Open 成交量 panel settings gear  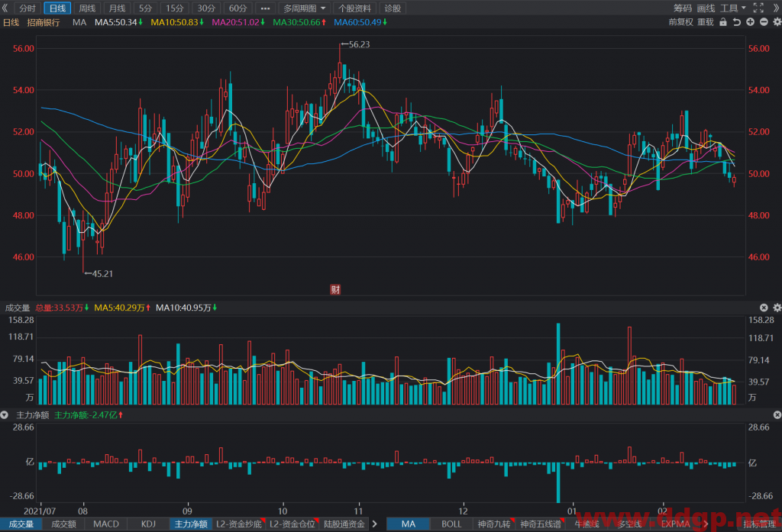tap(777, 308)
